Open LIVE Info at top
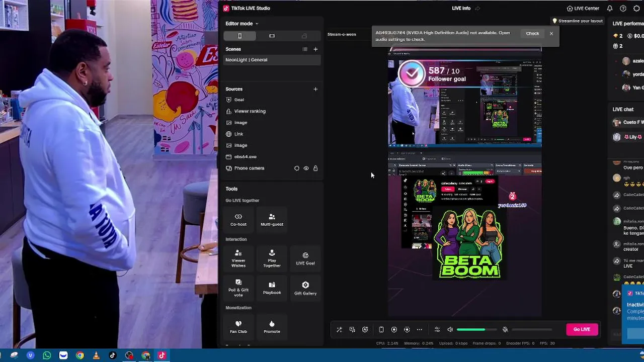Image resolution: width=644 pixels, height=362 pixels. pos(461,9)
